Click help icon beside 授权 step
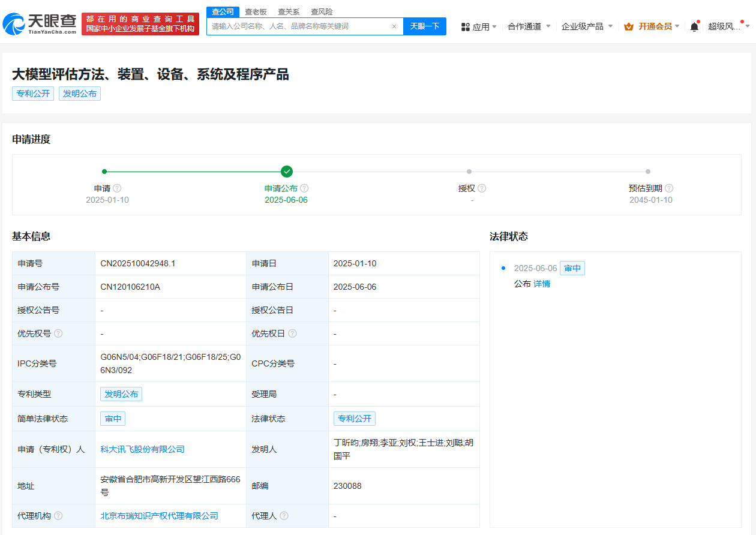Image resolution: width=756 pixels, height=535 pixels. [x=482, y=188]
